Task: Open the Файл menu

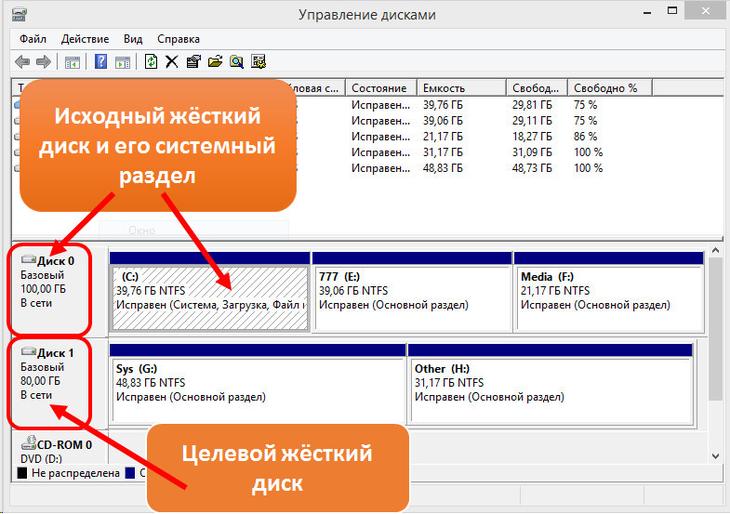Action: (x=33, y=39)
